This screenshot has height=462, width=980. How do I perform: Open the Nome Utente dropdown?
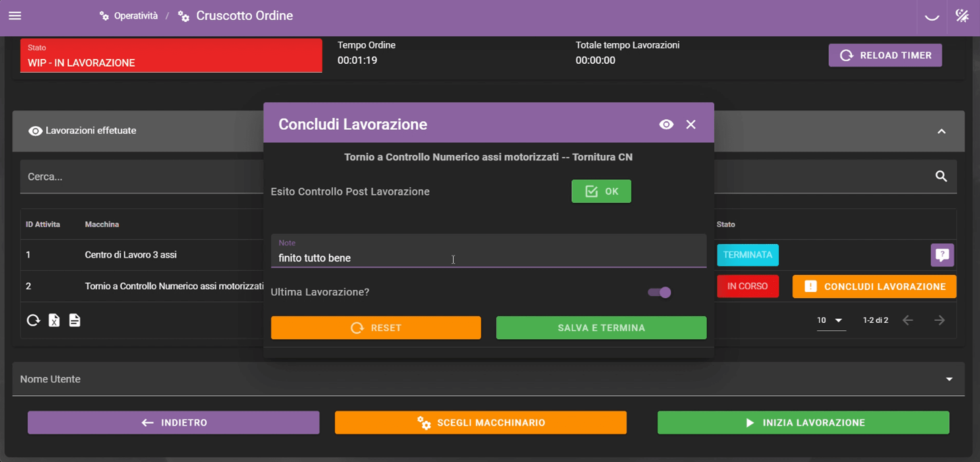coord(488,379)
